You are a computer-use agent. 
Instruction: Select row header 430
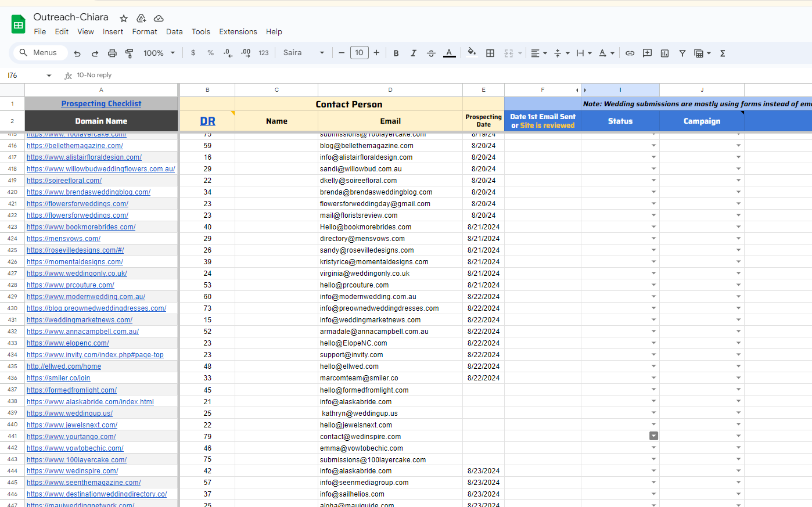[x=12, y=308]
